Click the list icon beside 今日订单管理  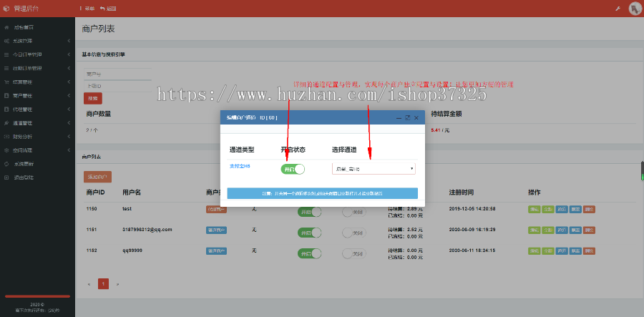pyautogui.click(x=6, y=54)
